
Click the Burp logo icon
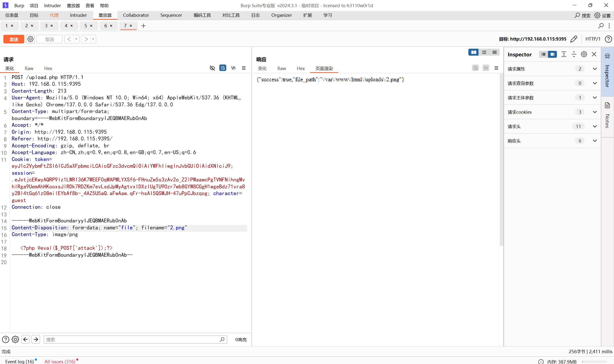click(6, 5)
